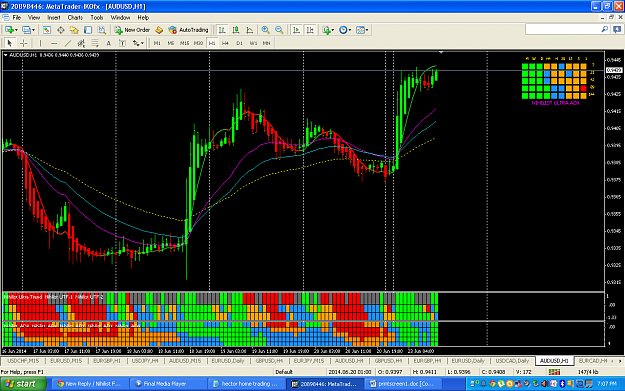Zoom in on the chart
The width and height of the screenshot is (625, 391).
pyautogui.click(x=265, y=30)
